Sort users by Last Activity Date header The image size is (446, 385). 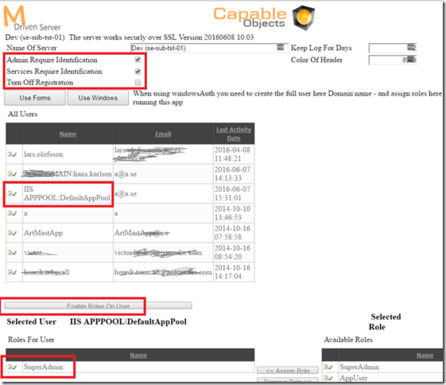point(234,134)
